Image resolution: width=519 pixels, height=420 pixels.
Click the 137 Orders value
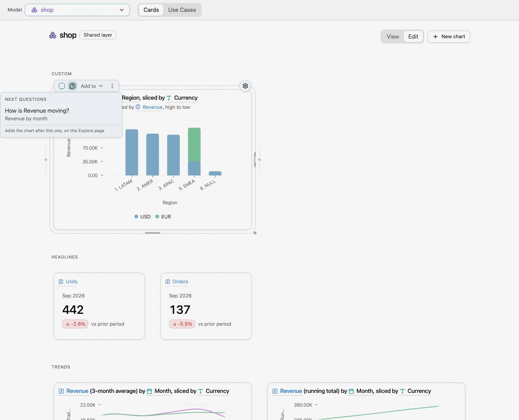pyautogui.click(x=180, y=310)
